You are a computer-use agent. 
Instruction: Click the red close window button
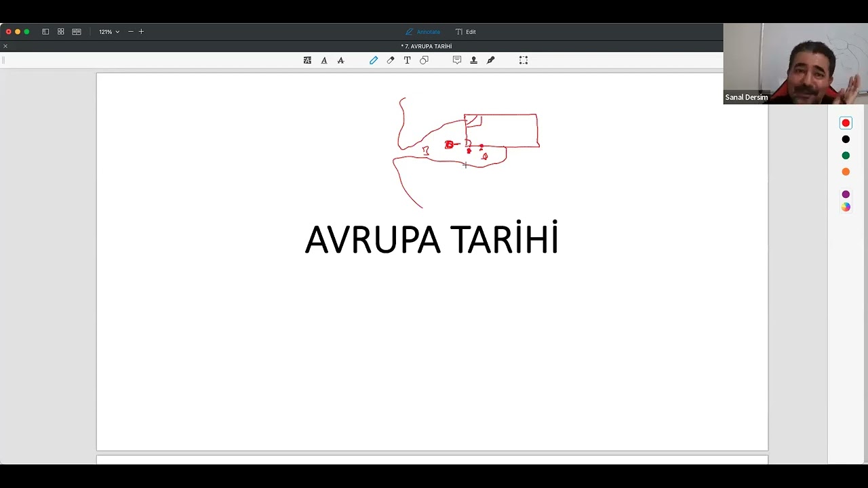tap(8, 32)
